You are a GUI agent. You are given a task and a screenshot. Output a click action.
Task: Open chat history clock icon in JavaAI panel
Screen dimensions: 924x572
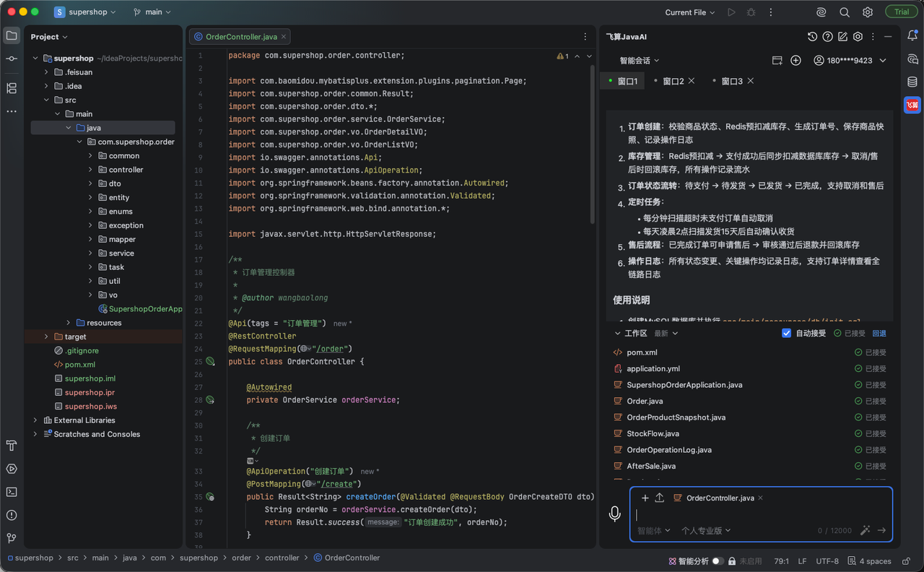pyautogui.click(x=812, y=37)
